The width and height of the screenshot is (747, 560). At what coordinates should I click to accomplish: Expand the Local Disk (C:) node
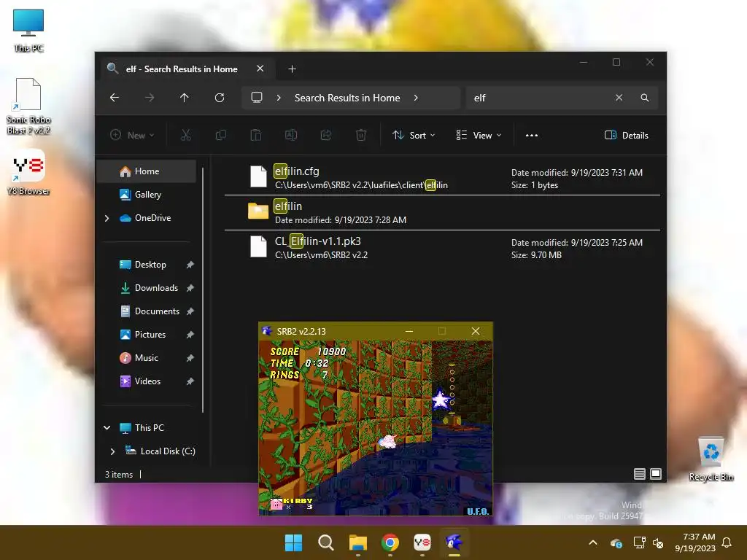click(112, 451)
